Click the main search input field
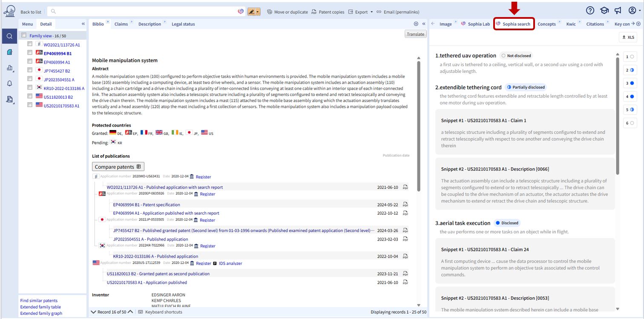Viewport: 644px width, 319px height. 146,12
